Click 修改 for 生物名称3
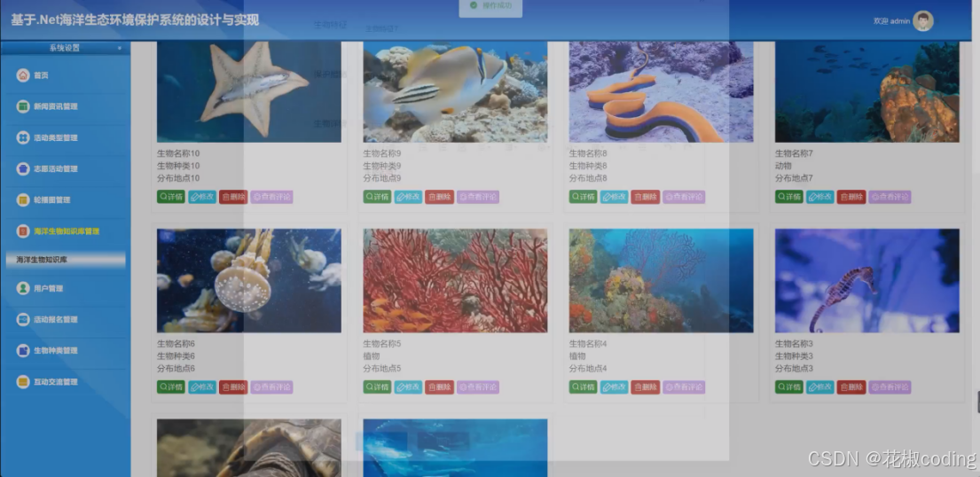Screen dimensions: 980x477 (820, 387)
